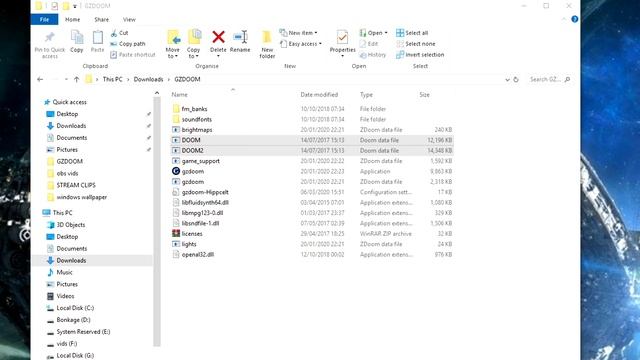The width and height of the screenshot is (640, 360).
Task: Switch to the Home tab
Action: pos(73,19)
